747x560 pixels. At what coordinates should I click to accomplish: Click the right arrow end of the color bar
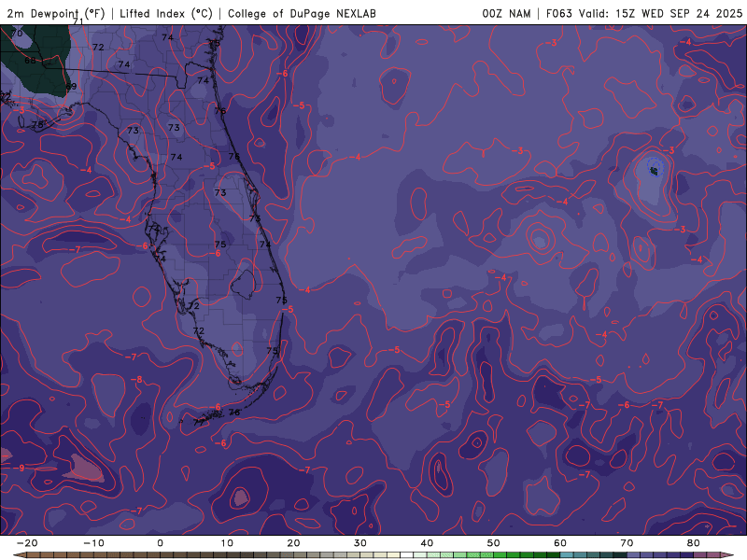coord(728,555)
